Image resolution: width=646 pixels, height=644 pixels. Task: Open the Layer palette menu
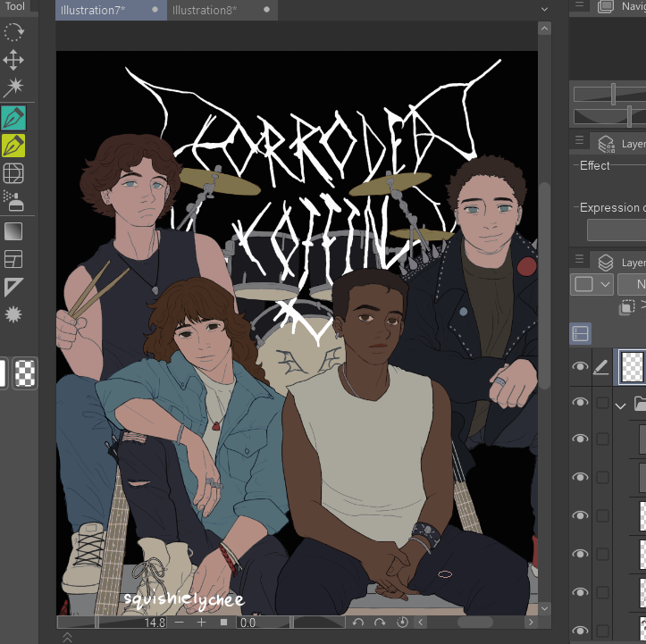579,259
